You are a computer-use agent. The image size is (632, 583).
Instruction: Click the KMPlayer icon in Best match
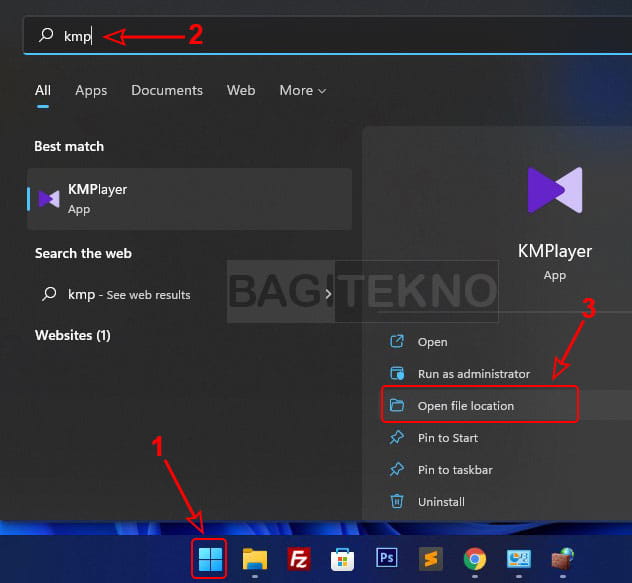click(49, 199)
